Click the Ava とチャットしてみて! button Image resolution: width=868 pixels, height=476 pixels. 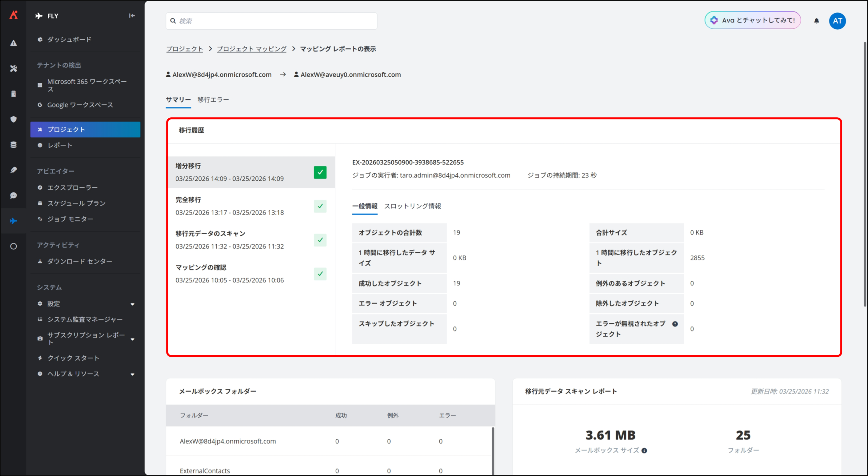[752, 20]
